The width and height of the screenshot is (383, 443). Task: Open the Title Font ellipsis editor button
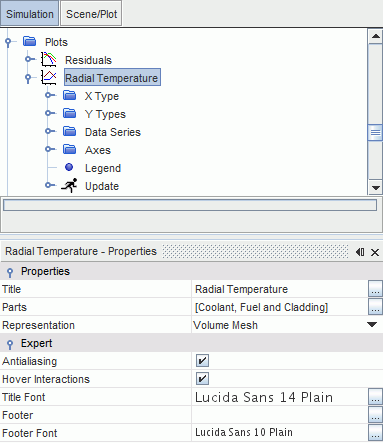(375, 397)
